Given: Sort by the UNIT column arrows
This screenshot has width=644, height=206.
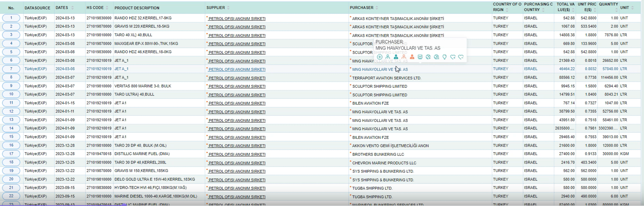Looking at the screenshot, I should point(632,8).
